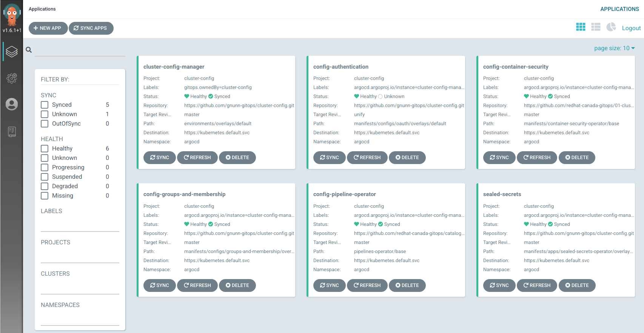Image resolution: width=644 pixels, height=333 pixels.
Task: Open the config-container-security application title
Action: (x=516, y=67)
